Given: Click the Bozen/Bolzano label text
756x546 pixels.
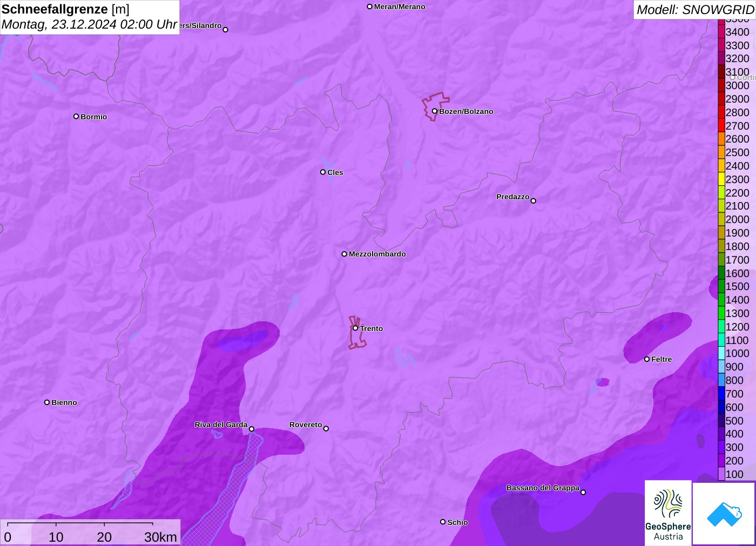Looking at the screenshot, I should (466, 111).
